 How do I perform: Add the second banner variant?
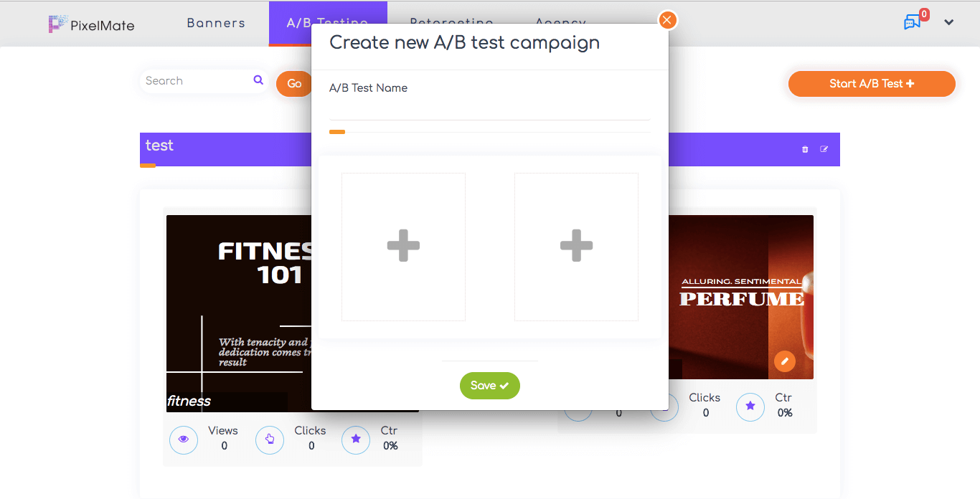[x=576, y=247]
